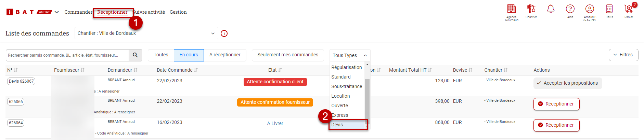The width and height of the screenshot is (644, 140).
Task: Expand the Filtres panel
Action: pyautogui.click(x=623, y=55)
